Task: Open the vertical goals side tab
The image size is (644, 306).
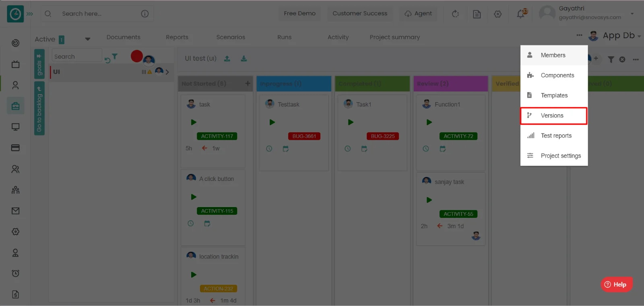Action: coord(39,64)
